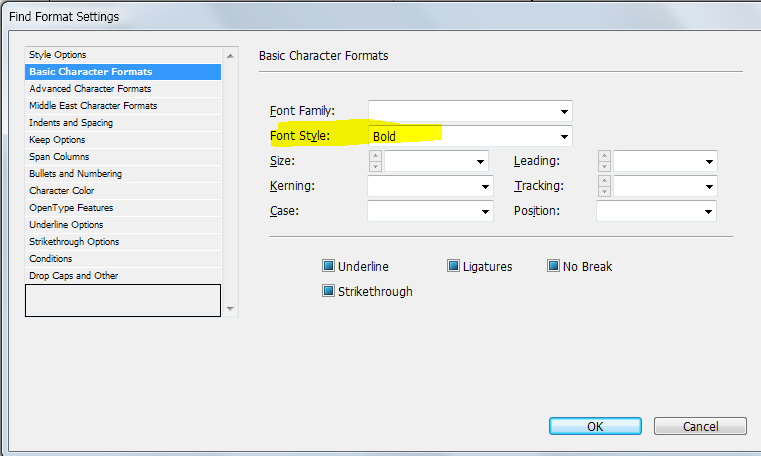Increase Size with the up stepper
The width and height of the screenshot is (761, 456).
click(375, 156)
